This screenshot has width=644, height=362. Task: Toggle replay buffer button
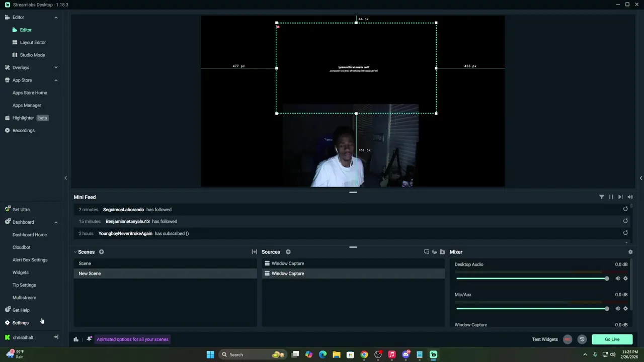pos(582,339)
